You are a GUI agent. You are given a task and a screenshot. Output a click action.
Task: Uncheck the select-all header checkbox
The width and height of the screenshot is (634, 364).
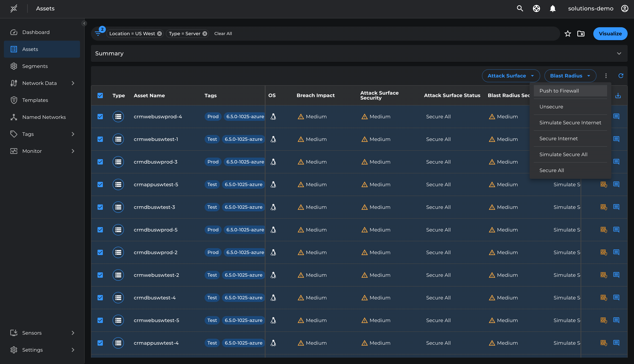tap(100, 96)
